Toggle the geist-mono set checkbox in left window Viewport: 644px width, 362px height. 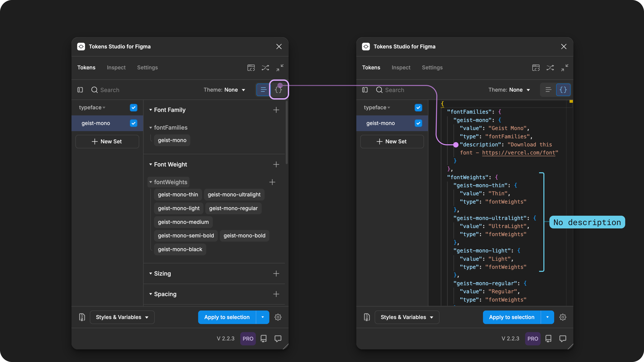pyautogui.click(x=133, y=123)
